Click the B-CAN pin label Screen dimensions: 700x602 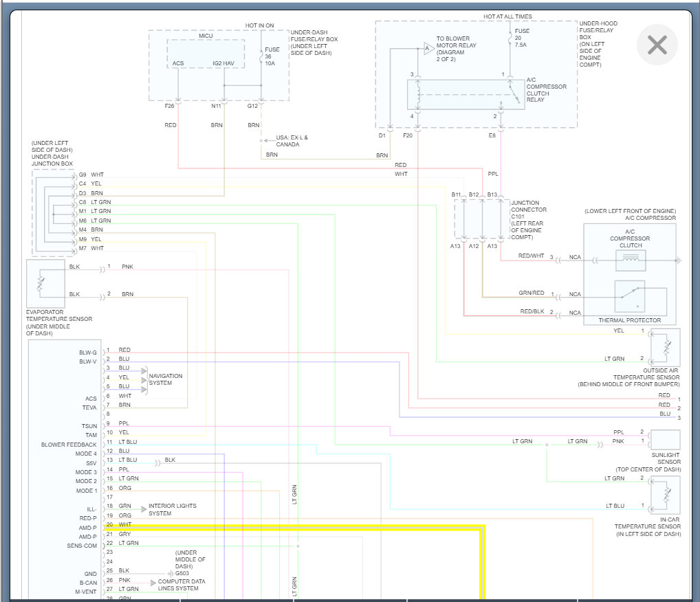pos(89,583)
